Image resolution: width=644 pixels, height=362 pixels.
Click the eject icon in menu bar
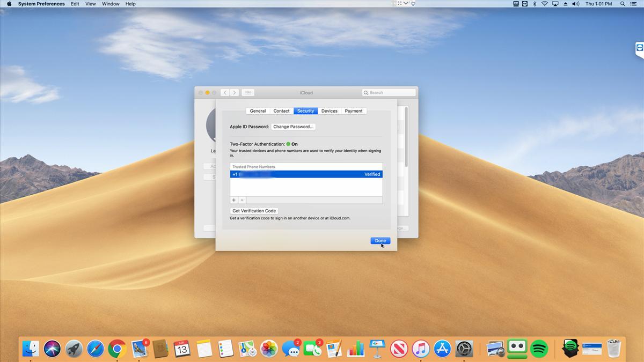point(565,4)
